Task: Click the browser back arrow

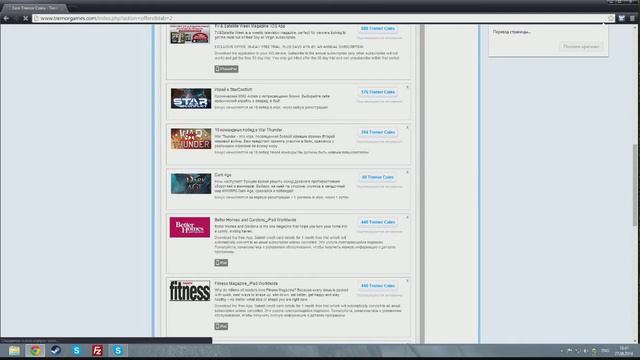Action: (x=6, y=18)
